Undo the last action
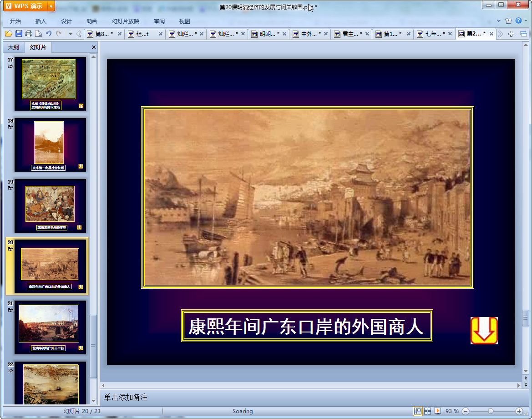 click(49, 34)
